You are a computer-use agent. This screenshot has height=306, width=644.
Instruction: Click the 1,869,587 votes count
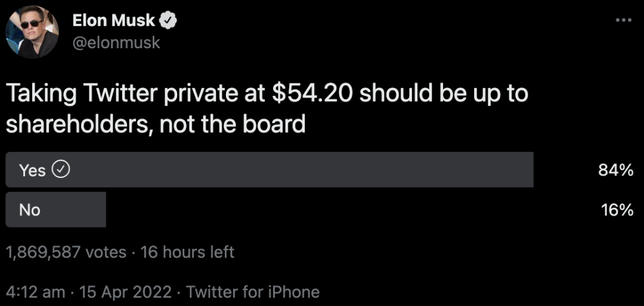[x=66, y=252]
